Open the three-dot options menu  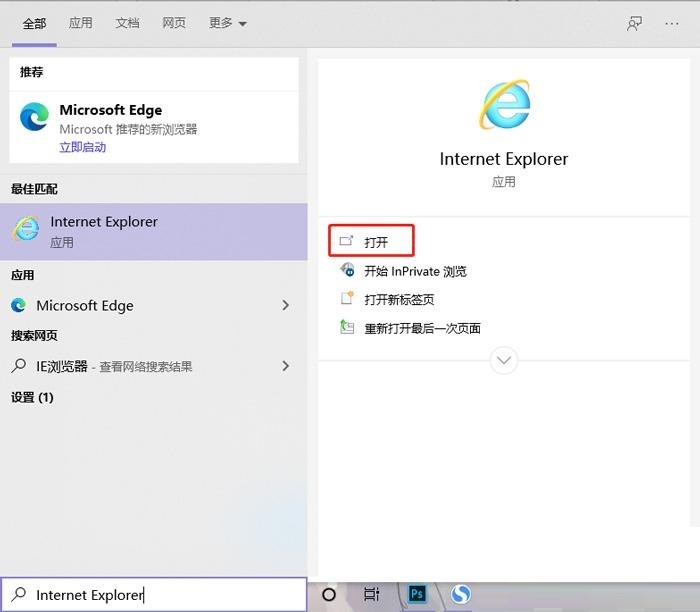(671, 23)
